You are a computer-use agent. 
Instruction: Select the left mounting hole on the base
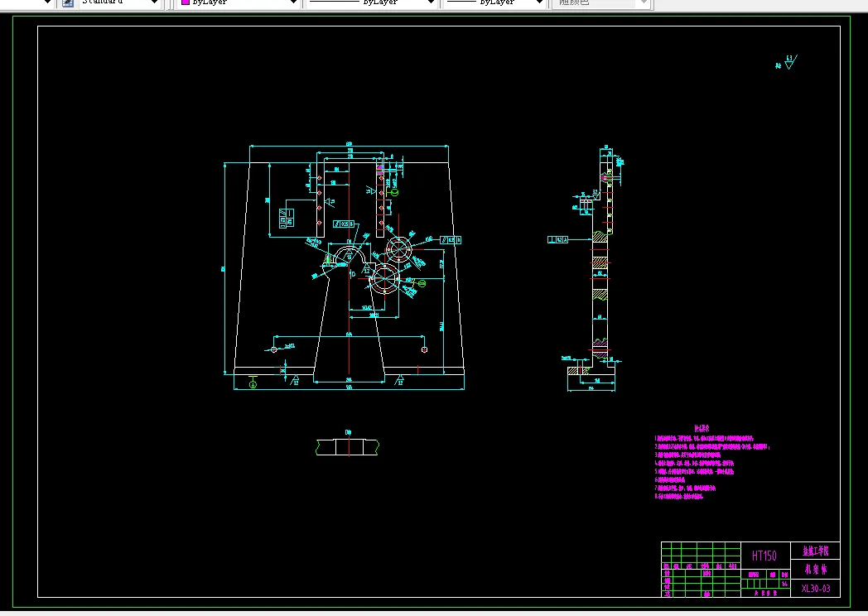pos(273,349)
